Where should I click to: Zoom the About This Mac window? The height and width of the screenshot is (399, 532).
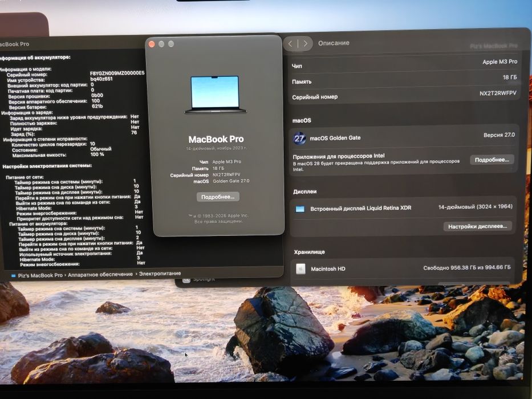[x=171, y=44]
